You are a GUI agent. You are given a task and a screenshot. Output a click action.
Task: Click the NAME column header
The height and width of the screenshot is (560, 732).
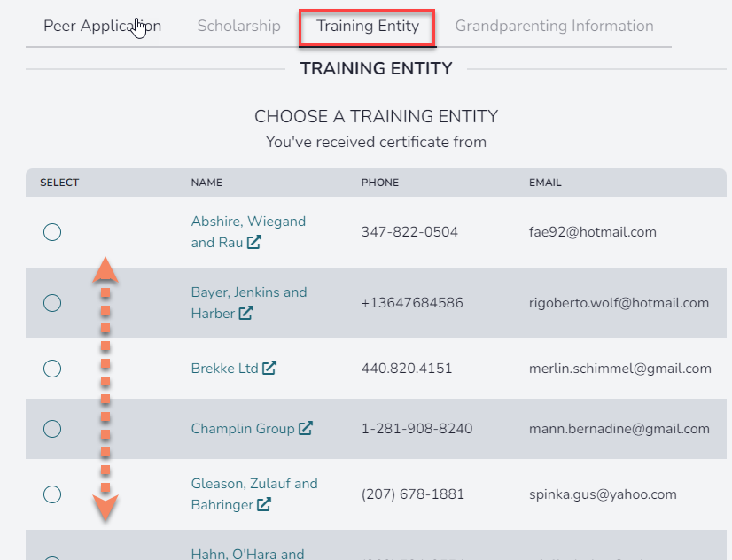(x=206, y=183)
